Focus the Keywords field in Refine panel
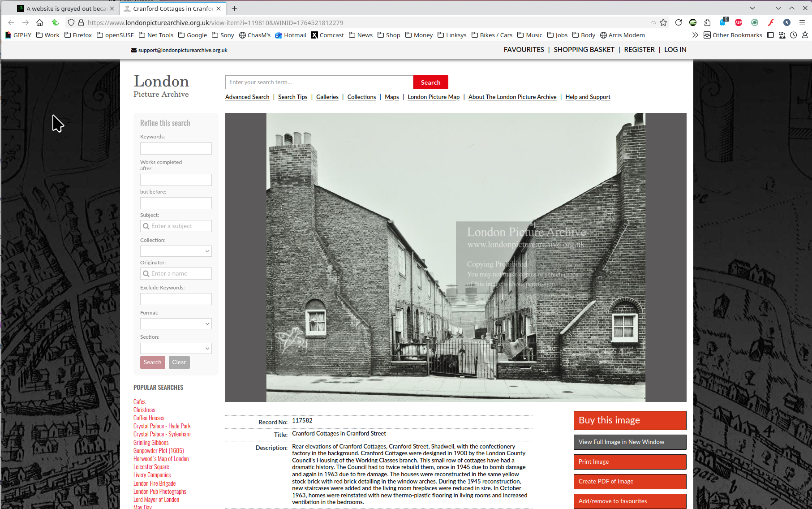The image size is (812, 509). coord(176,148)
